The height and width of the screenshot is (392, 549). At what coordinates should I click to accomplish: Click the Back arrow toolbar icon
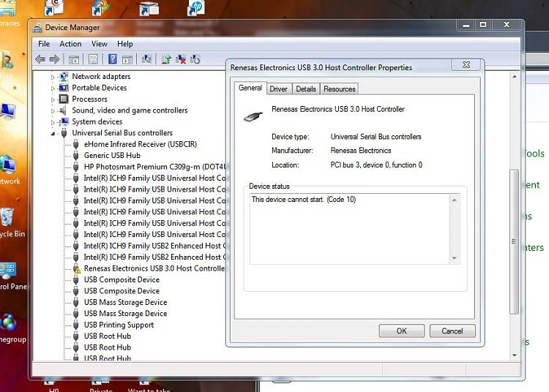pos(40,59)
